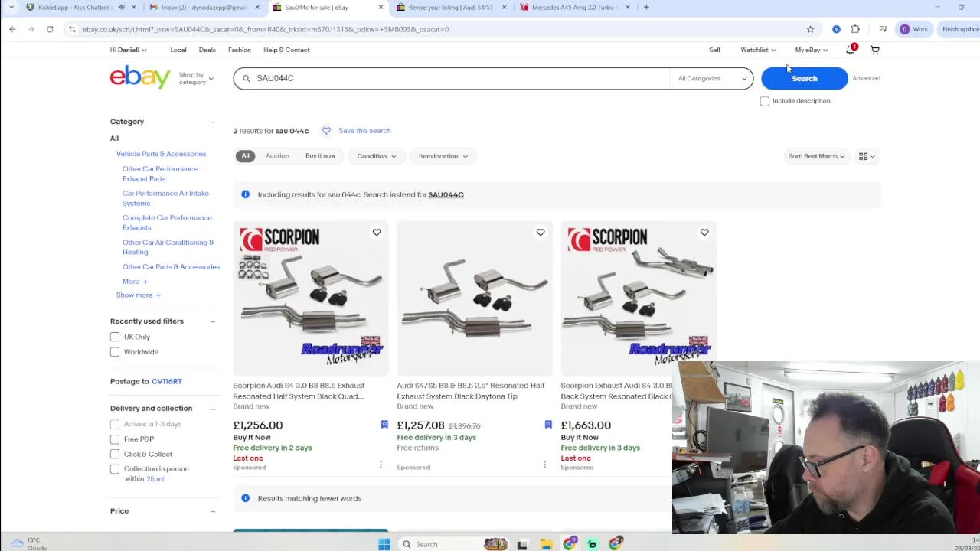Open the shopping cart icon

[x=875, y=50]
